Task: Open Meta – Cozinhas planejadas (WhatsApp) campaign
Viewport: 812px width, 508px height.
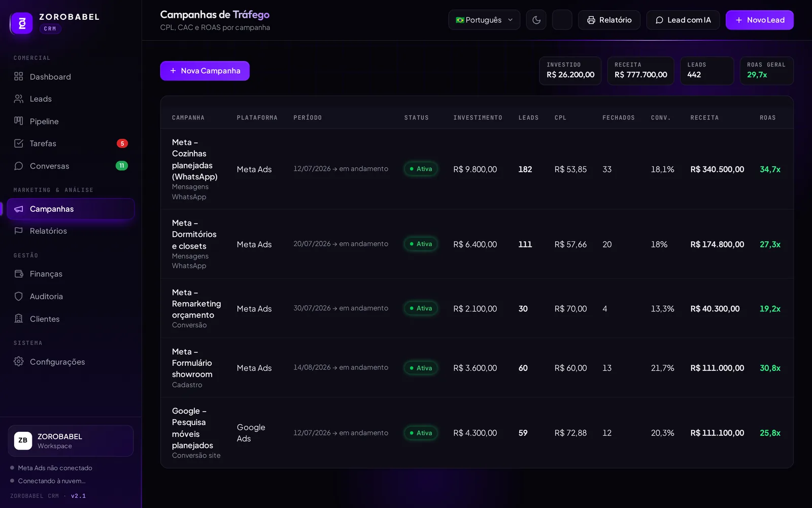Action: tap(195, 160)
